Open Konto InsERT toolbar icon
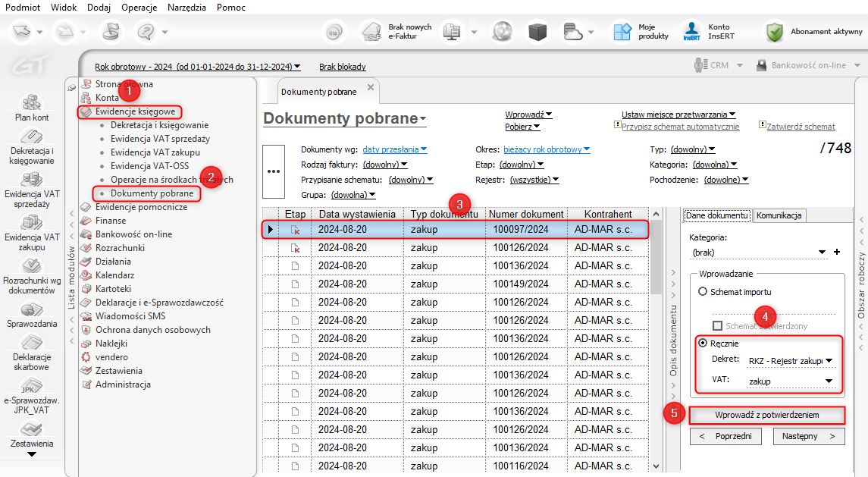 click(x=691, y=32)
